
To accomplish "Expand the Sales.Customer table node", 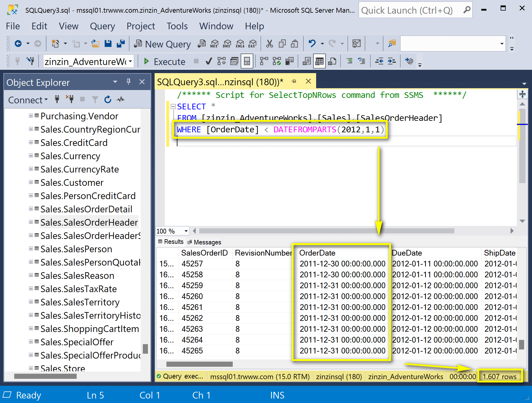I will click(x=31, y=182).
